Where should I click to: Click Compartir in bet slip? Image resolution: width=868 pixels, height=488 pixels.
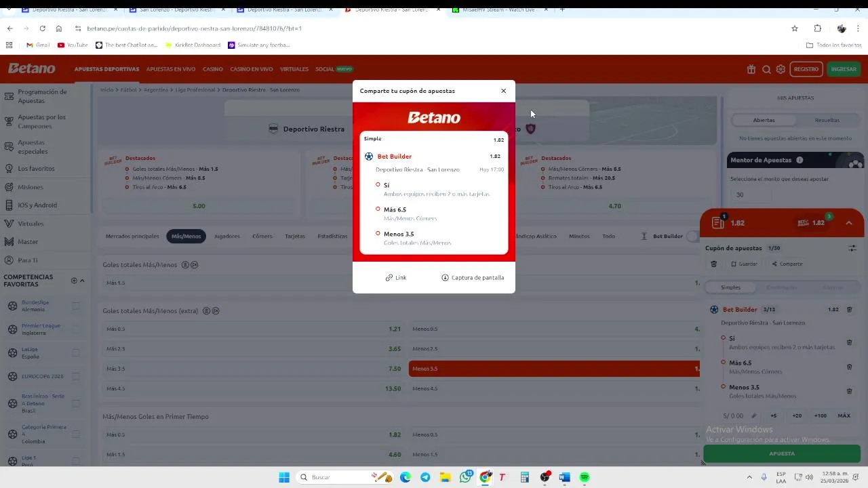[x=787, y=264]
